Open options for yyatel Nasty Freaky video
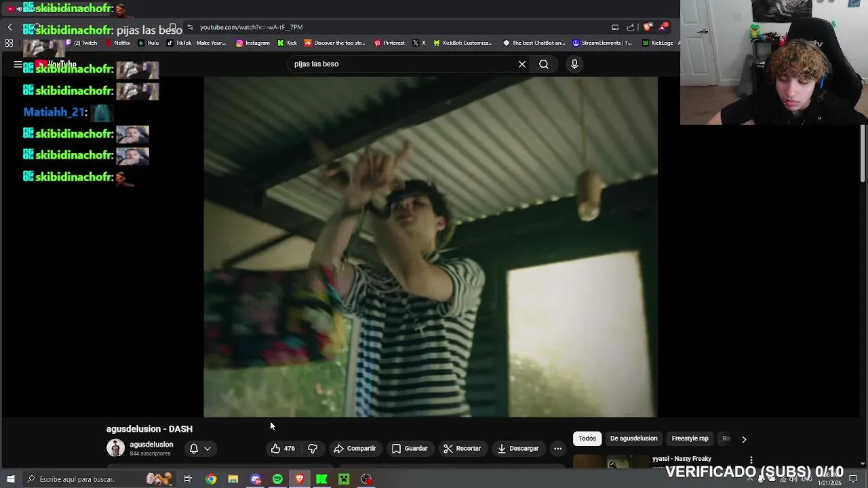Image resolution: width=868 pixels, height=488 pixels. coord(751,461)
